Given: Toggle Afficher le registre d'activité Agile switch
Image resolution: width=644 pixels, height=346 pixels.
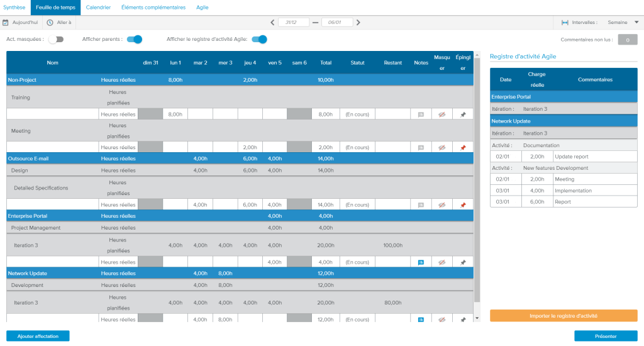Looking at the screenshot, I should (x=259, y=40).
